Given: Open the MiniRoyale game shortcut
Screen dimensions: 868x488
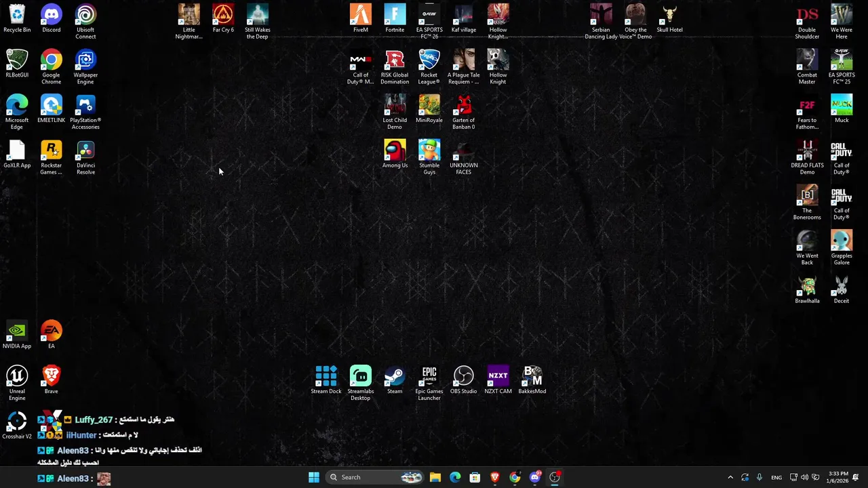Looking at the screenshot, I should tap(429, 109).
